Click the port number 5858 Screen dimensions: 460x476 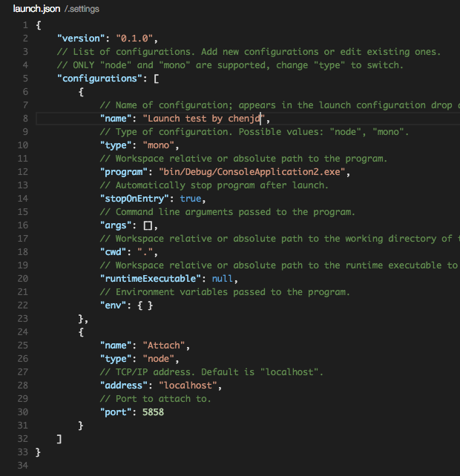(x=153, y=412)
